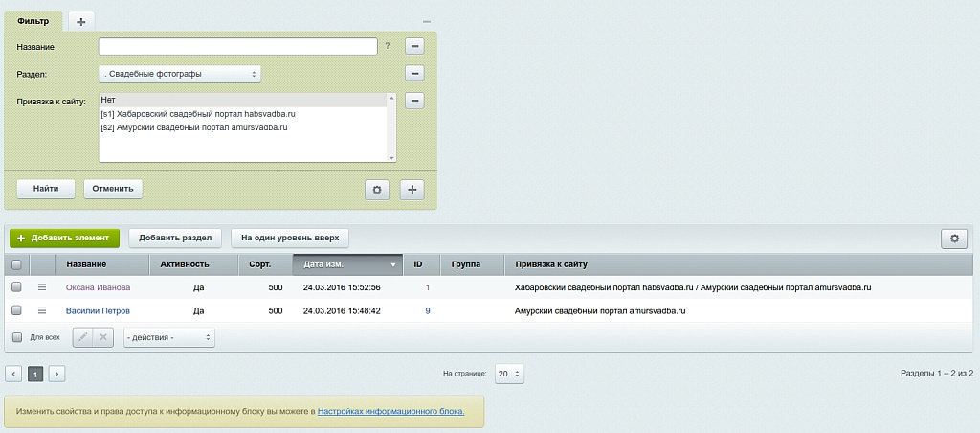The height and width of the screenshot is (433, 980).
Task: Check the box for Василий Петров
Action: point(17,310)
